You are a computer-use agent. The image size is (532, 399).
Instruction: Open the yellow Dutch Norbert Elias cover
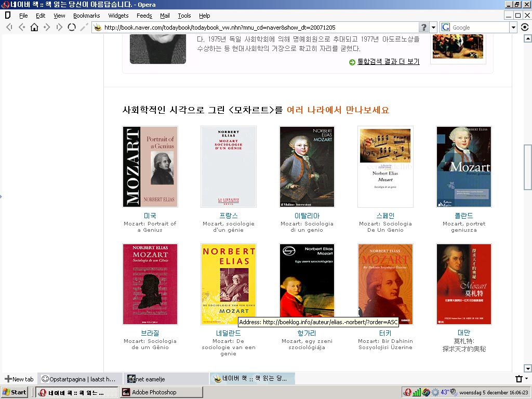point(229,284)
